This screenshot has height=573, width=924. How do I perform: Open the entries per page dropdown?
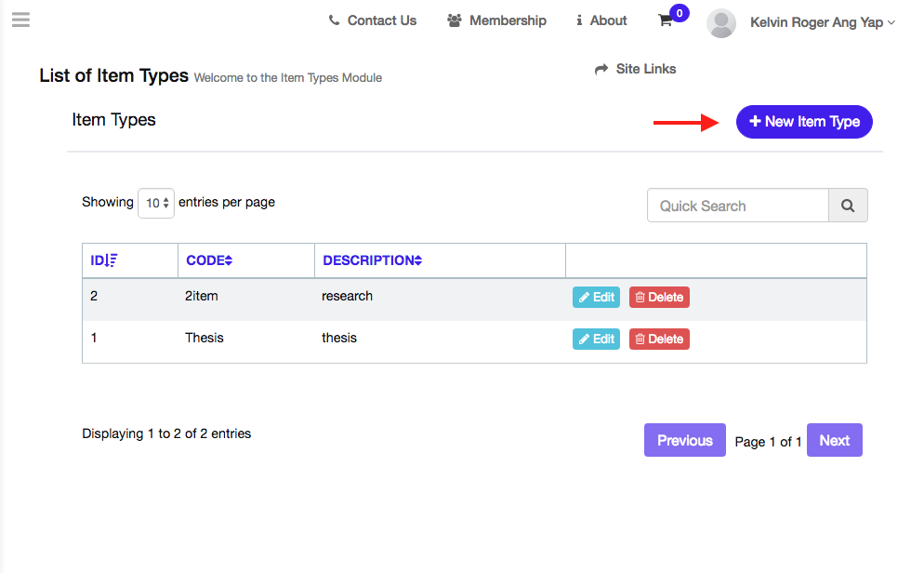point(156,203)
